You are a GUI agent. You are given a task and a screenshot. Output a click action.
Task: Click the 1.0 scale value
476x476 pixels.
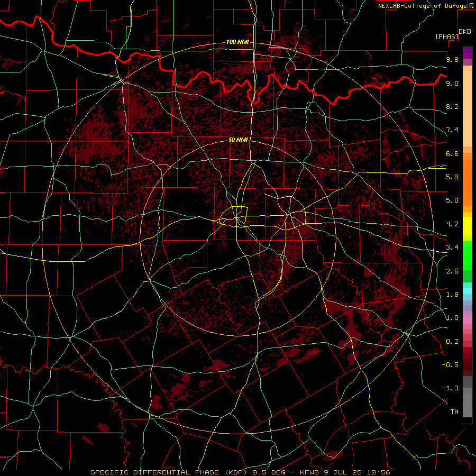(452, 318)
